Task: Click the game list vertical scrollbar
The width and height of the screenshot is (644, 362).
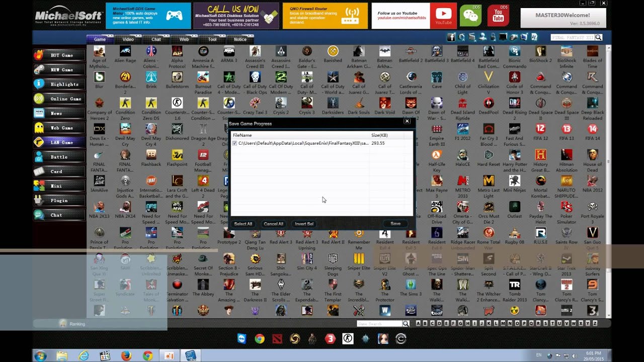Action: coord(609,181)
